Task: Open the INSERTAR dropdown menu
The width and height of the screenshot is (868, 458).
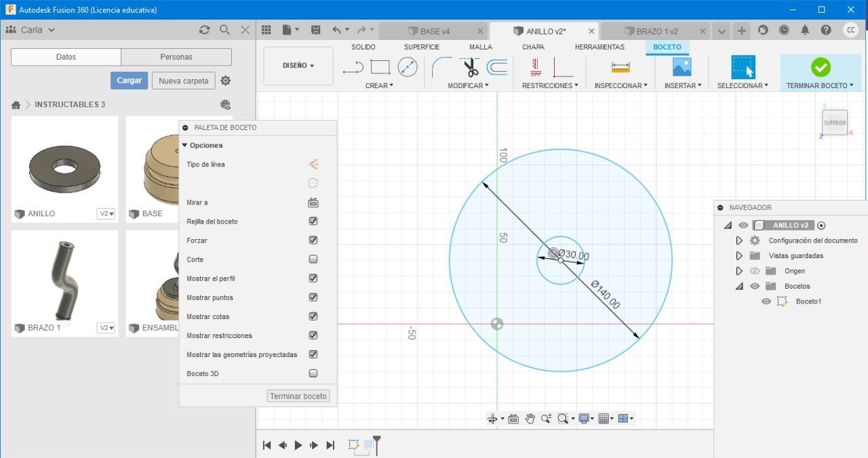Action: [683, 85]
